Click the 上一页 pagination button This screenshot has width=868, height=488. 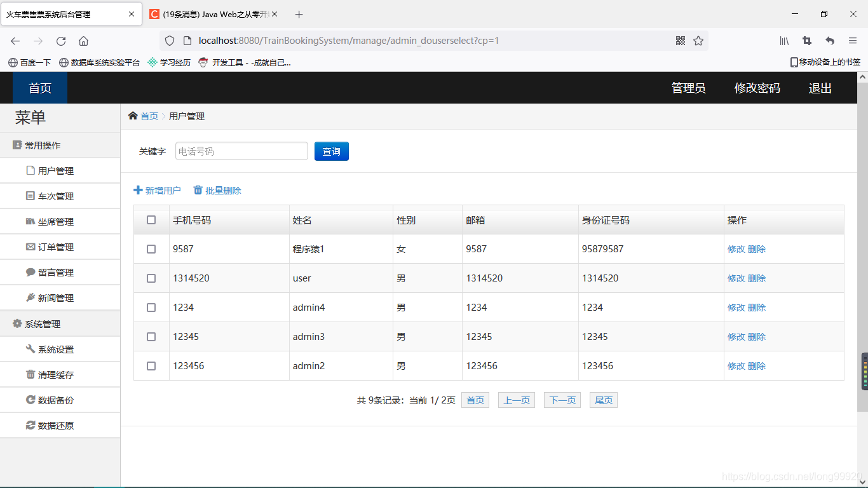(x=517, y=400)
